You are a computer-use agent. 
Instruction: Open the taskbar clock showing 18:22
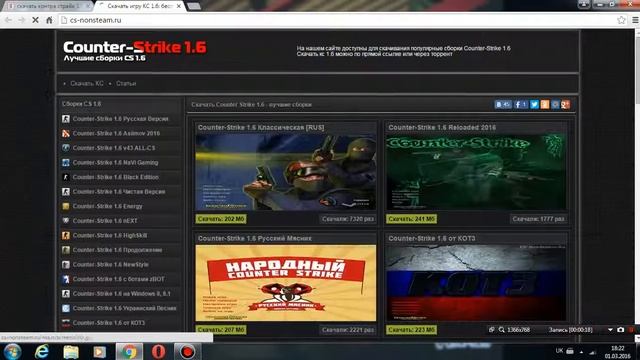618,352
